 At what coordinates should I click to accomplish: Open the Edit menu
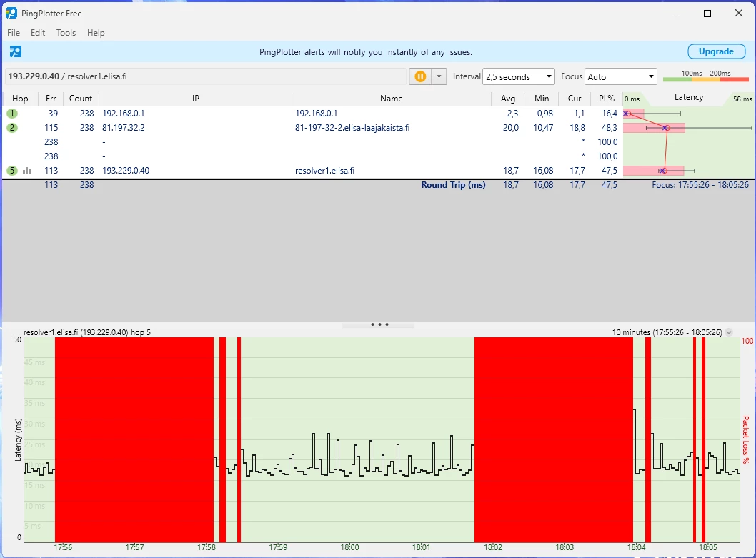[38, 33]
